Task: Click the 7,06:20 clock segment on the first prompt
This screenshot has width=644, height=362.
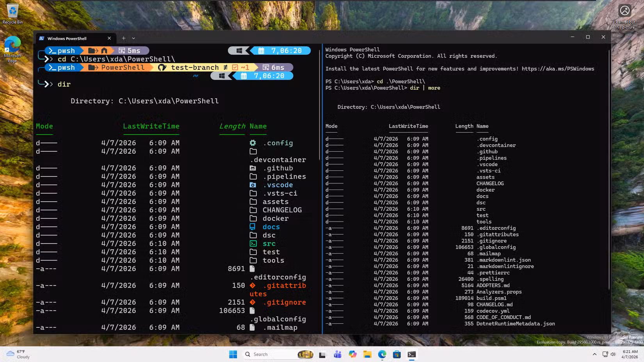Action: [281, 51]
